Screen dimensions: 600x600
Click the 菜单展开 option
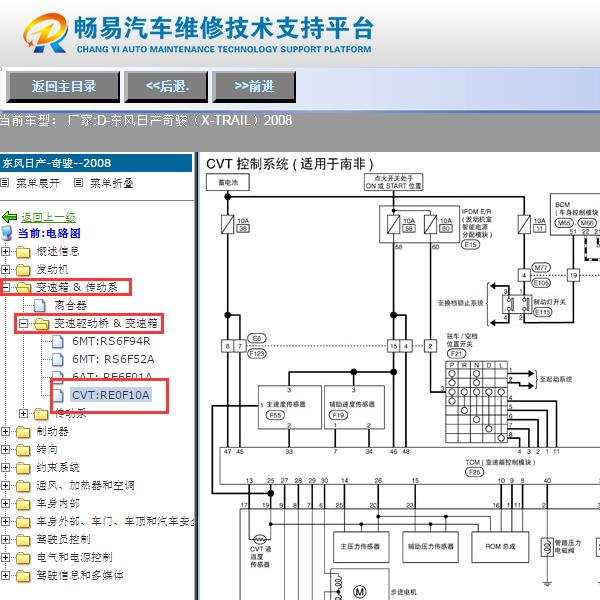coord(38,183)
